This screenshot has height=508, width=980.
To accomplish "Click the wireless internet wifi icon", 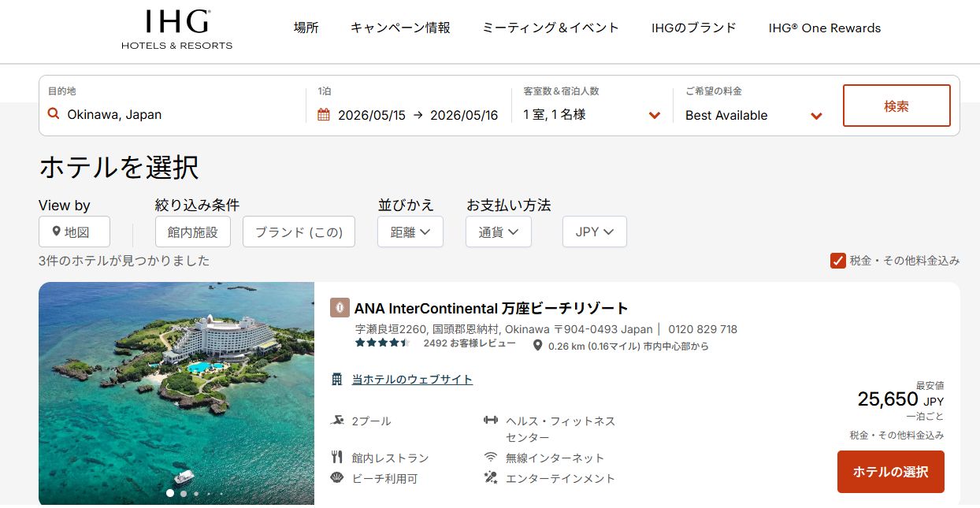I will [x=491, y=458].
